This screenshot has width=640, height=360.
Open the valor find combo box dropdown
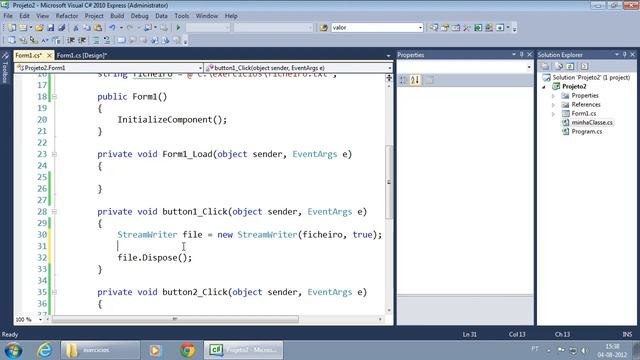point(420,28)
